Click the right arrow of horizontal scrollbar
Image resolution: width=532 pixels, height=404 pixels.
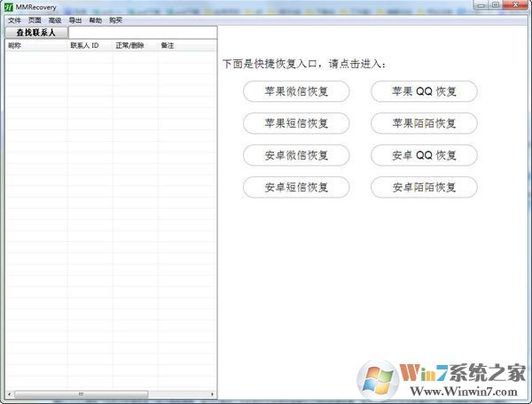pyautogui.click(x=213, y=394)
